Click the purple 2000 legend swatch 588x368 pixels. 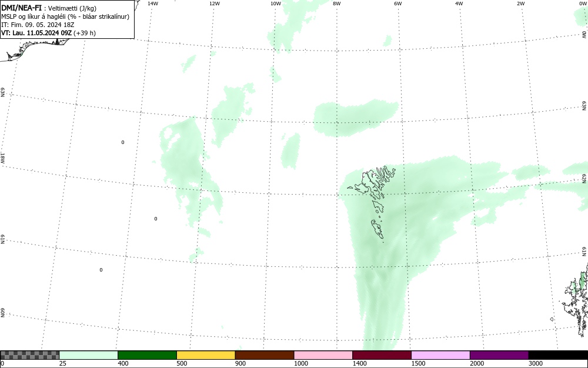[x=499, y=355]
